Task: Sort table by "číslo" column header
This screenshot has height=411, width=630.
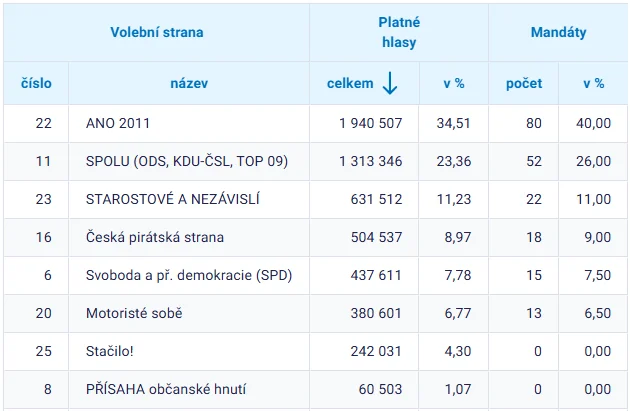Action: point(36,84)
